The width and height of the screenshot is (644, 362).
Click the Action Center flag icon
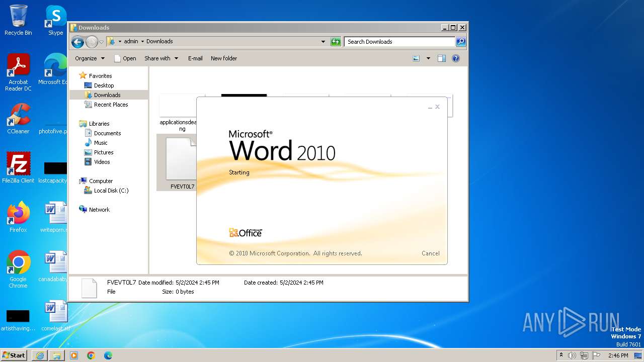click(596, 355)
